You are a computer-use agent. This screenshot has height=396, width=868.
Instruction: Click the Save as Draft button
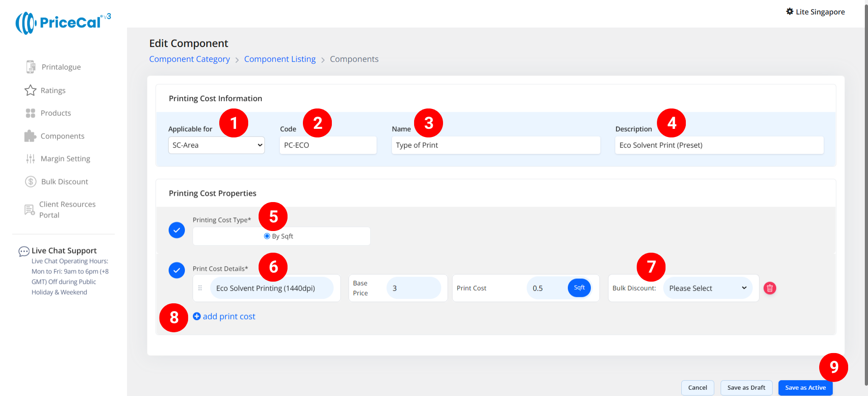[x=746, y=388]
